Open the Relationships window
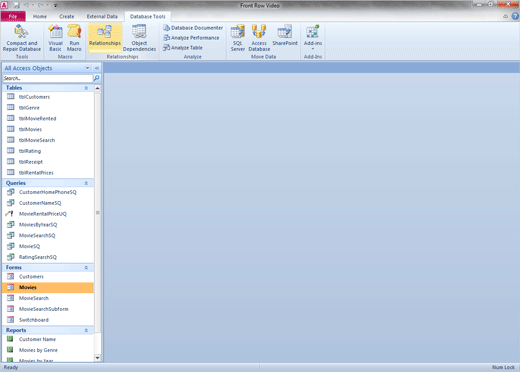The height and width of the screenshot is (372, 520). click(105, 38)
